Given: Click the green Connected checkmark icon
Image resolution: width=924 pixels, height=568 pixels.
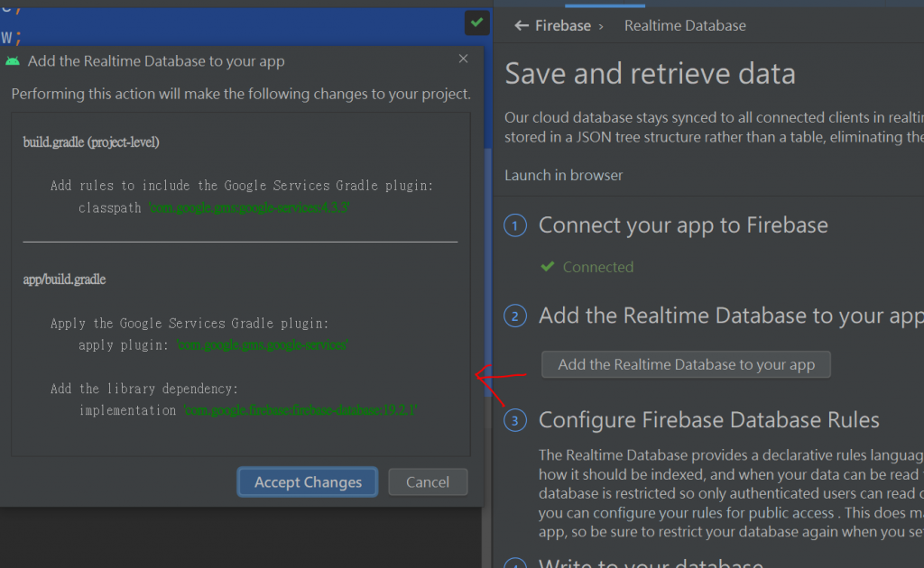Looking at the screenshot, I should coord(548,267).
